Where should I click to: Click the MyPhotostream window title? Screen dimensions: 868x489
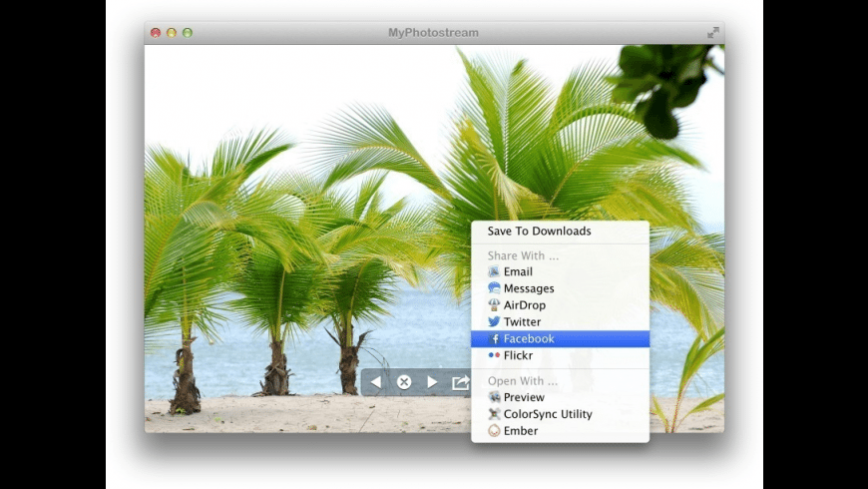433,33
